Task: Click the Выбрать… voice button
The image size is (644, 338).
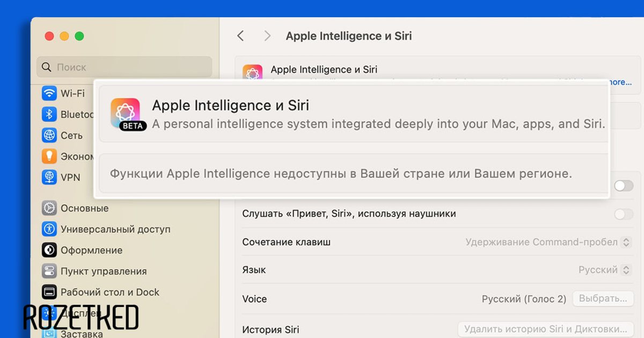Action: [x=603, y=299]
